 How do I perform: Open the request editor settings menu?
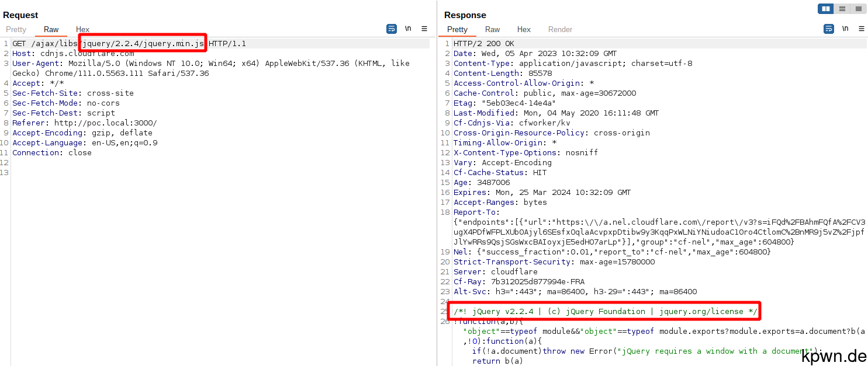[424, 29]
